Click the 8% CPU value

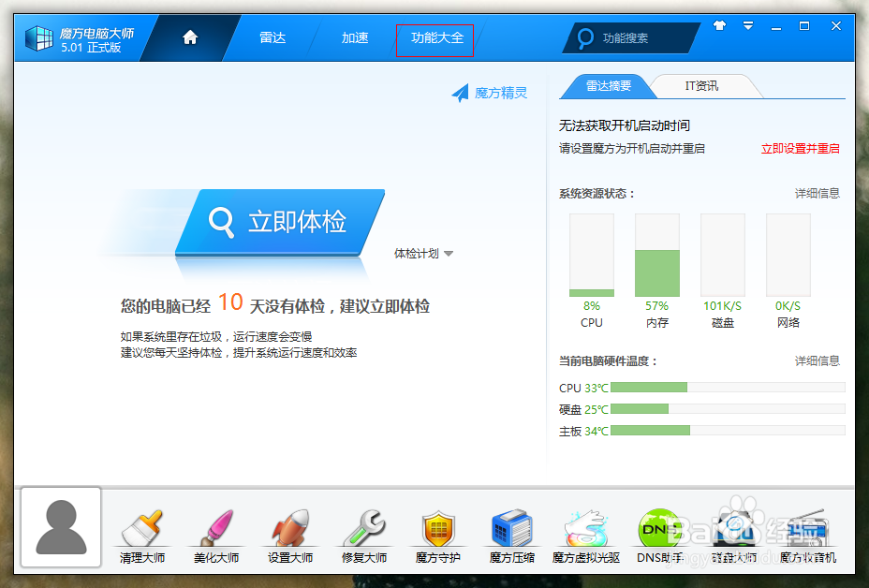[591, 306]
